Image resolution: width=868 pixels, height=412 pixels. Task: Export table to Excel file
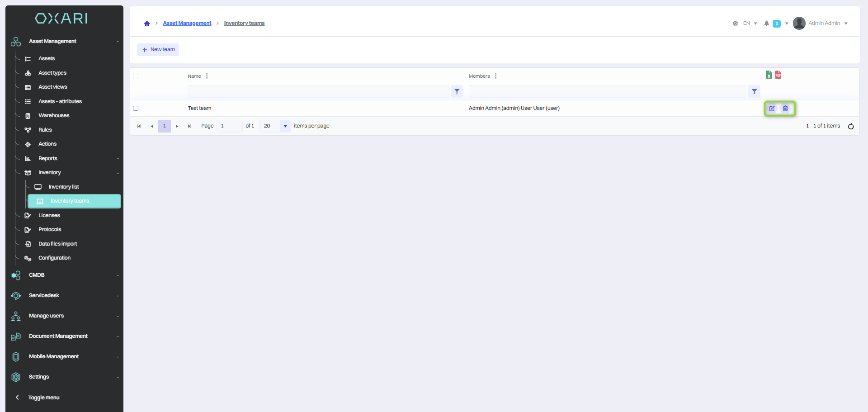click(769, 75)
